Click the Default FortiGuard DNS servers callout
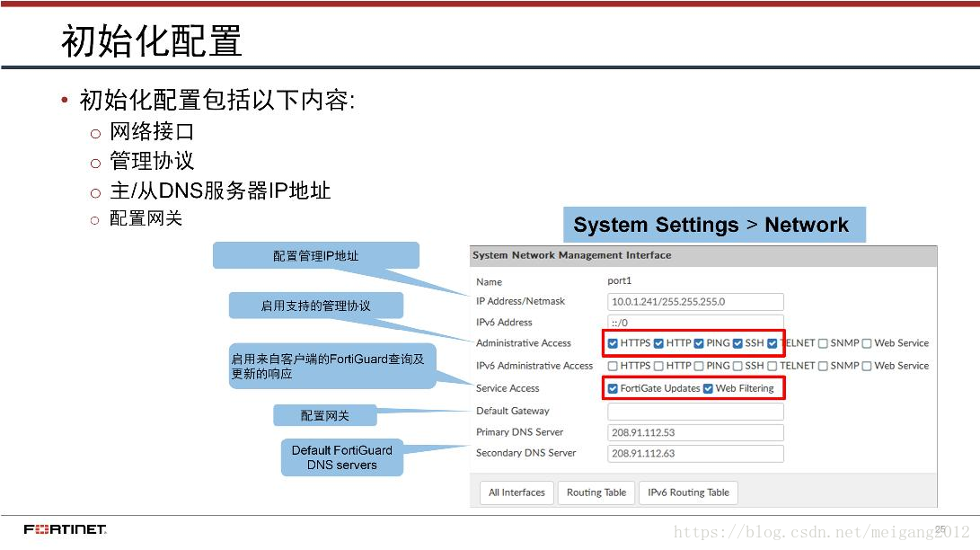The image size is (980, 550). click(x=342, y=457)
